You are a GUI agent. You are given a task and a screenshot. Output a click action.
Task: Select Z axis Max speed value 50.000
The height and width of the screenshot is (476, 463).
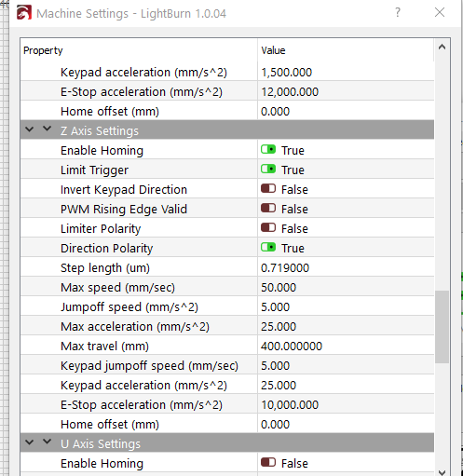tap(346, 287)
